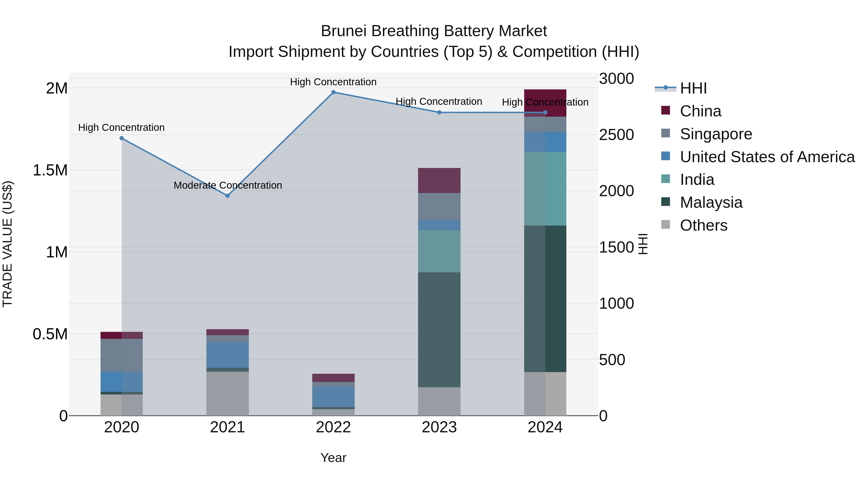Click the China maroon legend swatch

coord(665,110)
